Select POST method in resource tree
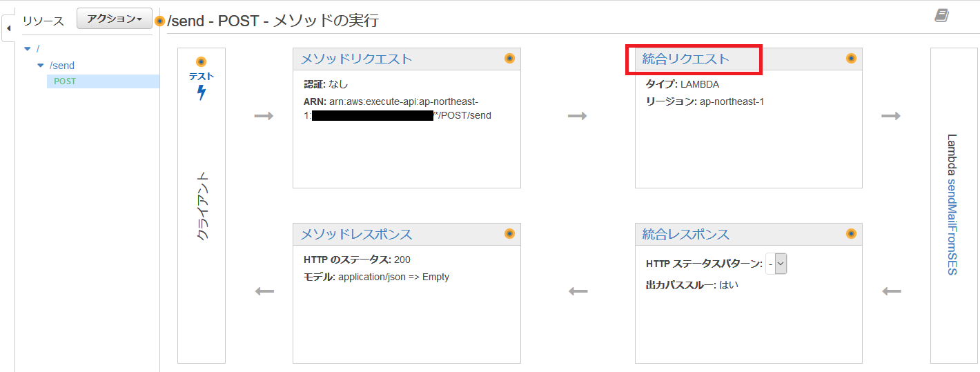The height and width of the screenshot is (372, 980). [65, 81]
